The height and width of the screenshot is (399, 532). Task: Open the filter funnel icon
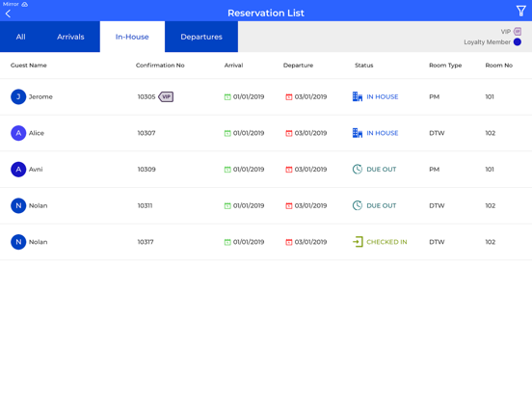[x=520, y=11]
